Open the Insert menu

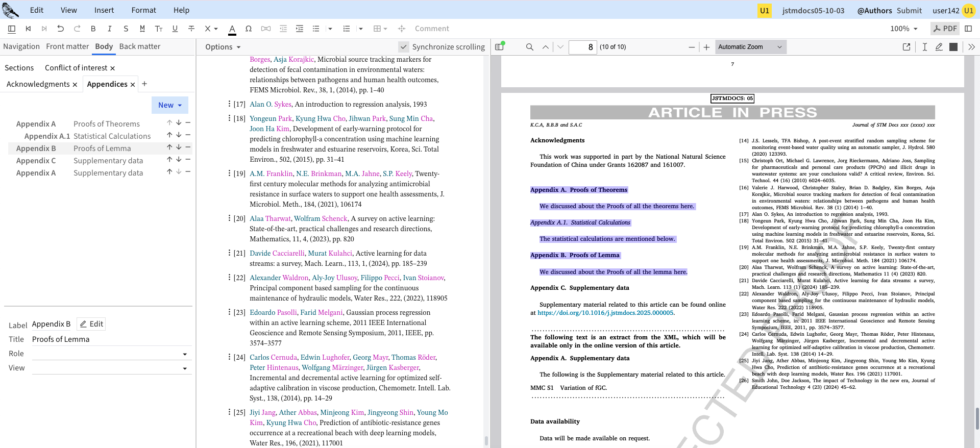(104, 10)
